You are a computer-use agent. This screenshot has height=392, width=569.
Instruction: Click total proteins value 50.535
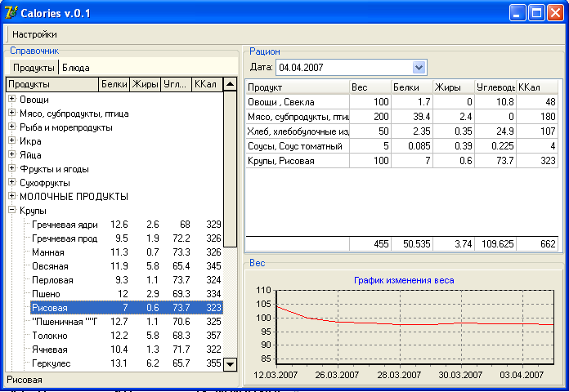tap(417, 244)
